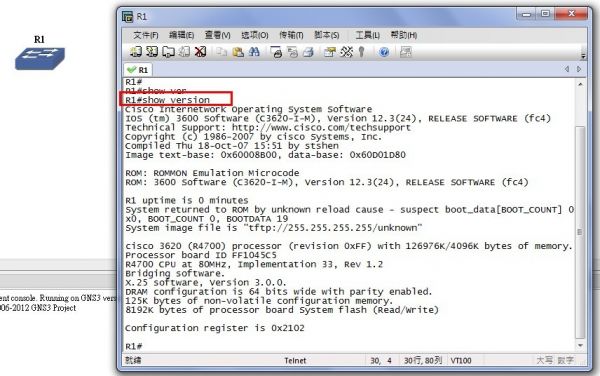600x376 pixels.
Task: Click VT100 in the status bar
Action: click(x=461, y=360)
